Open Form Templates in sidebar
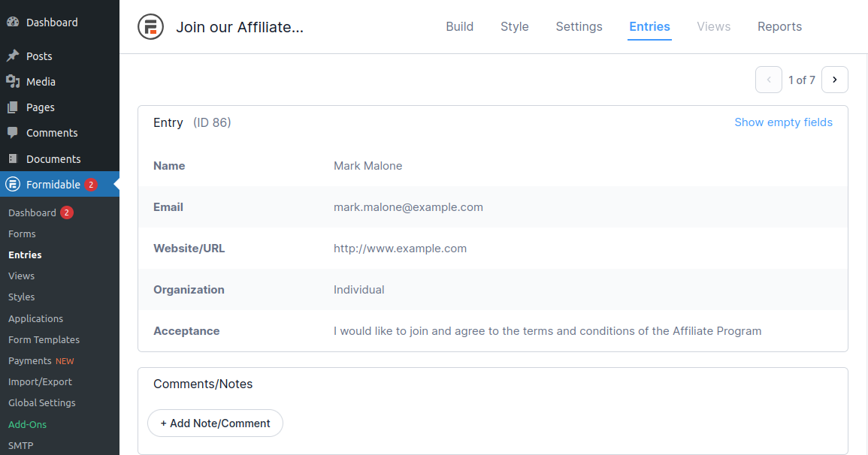868x455 pixels. click(x=44, y=339)
